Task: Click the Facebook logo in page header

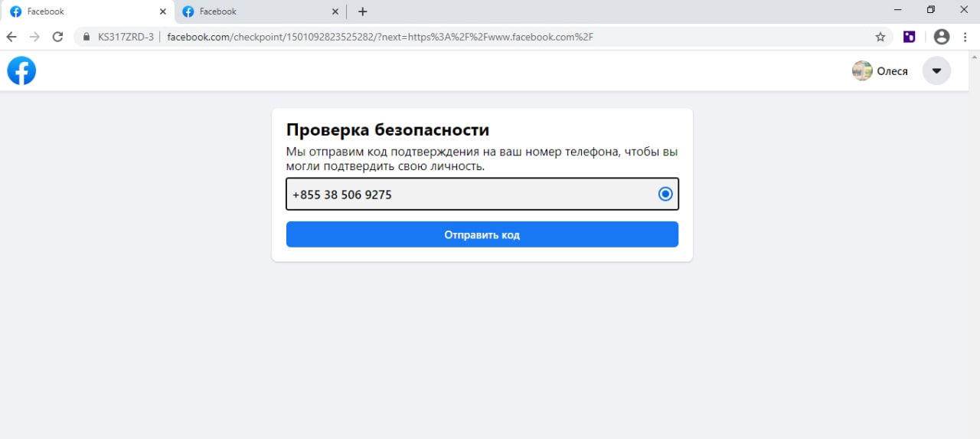Action: pos(21,70)
